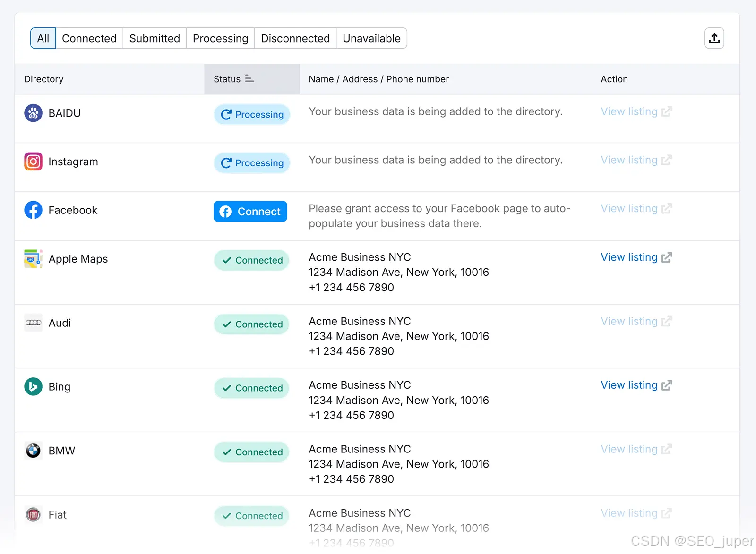The height and width of the screenshot is (554, 756).
Task: Click the Processing badge for Instagram
Action: tap(252, 163)
